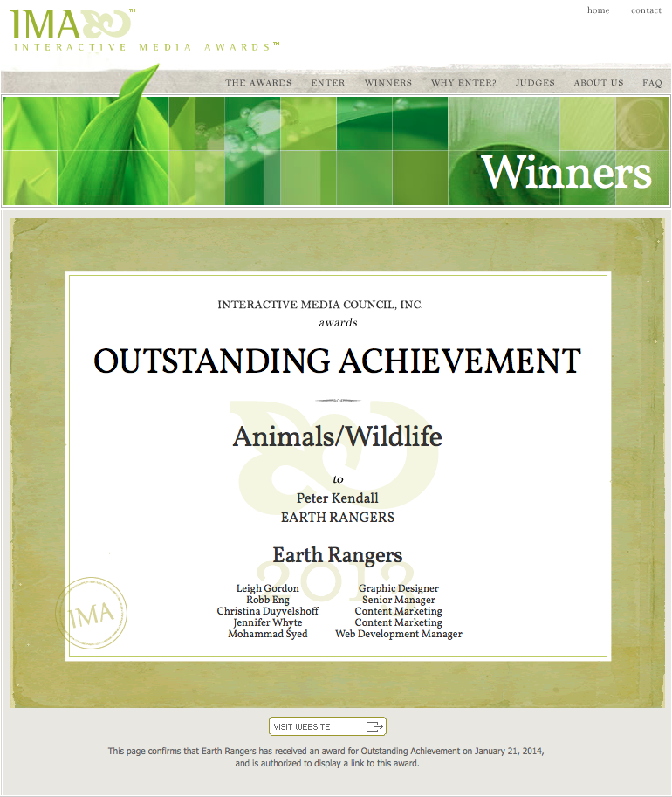Click the Web Development Manager role text
672x797 pixels.
coord(399,634)
